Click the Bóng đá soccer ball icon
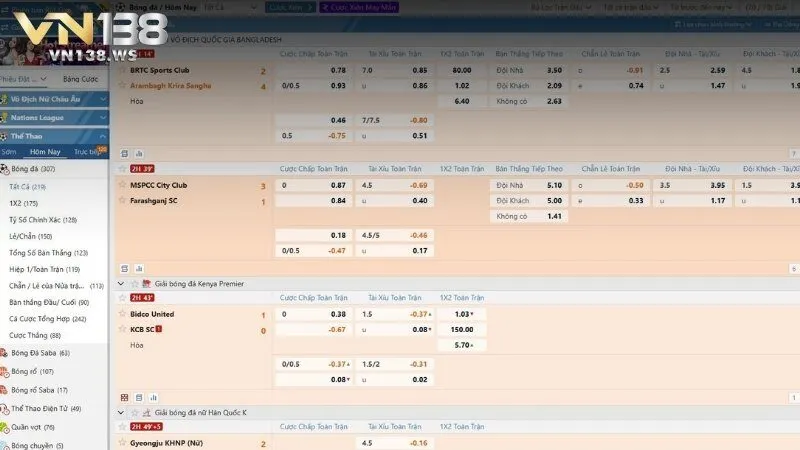The height and width of the screenshot is (450, 800). (5, 169)
